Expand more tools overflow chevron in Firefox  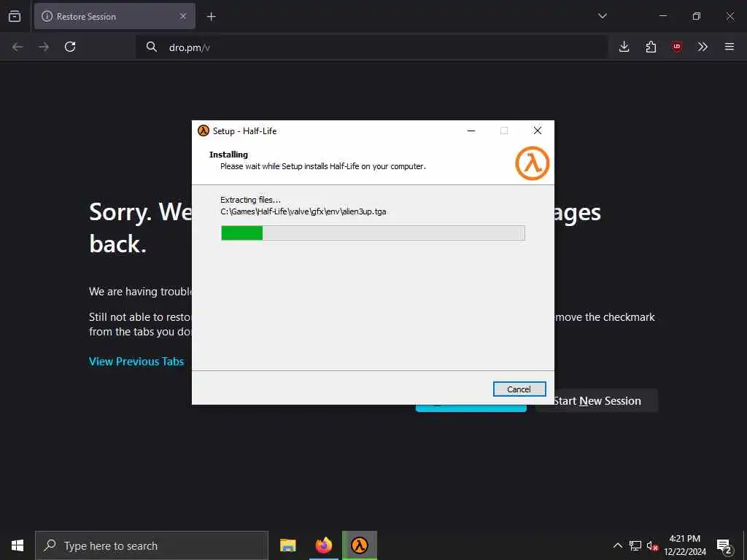point(703,47)
